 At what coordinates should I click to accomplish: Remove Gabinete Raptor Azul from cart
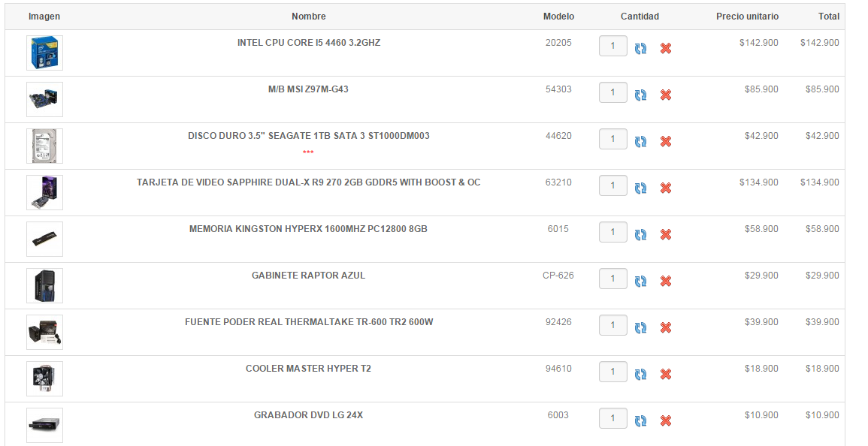[666, 281]
